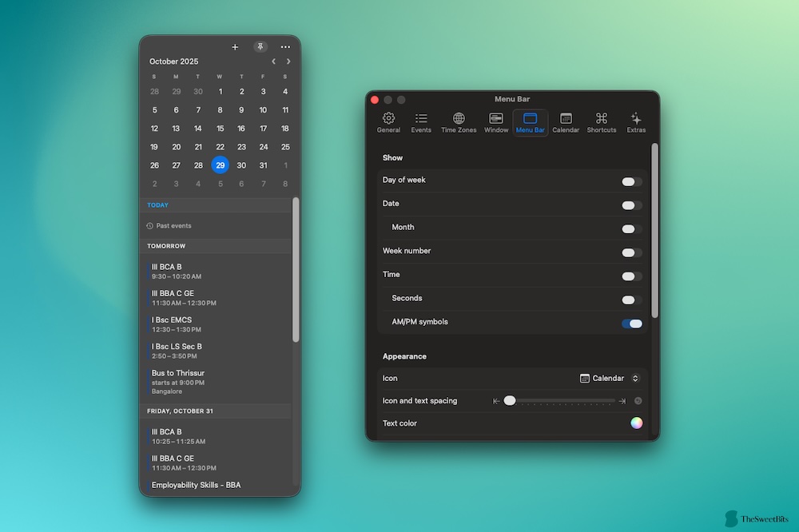Image resolution: width=799 pixels, height=532 pixels.
Task: Click the Text color swatch
Action: (x=636, y=423)
